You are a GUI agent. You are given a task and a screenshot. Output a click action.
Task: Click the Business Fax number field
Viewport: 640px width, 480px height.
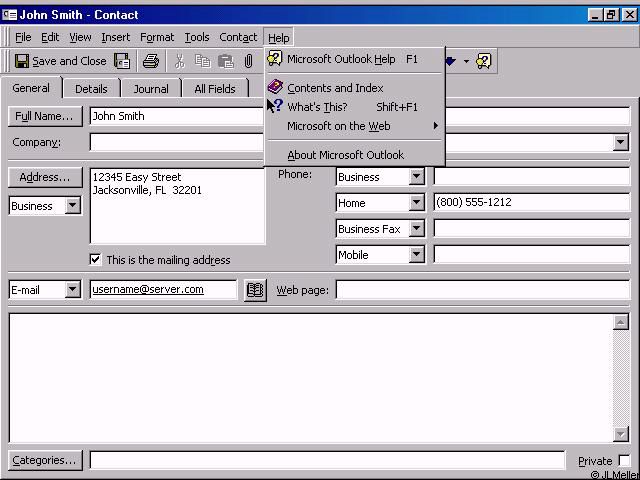[531, 229]
